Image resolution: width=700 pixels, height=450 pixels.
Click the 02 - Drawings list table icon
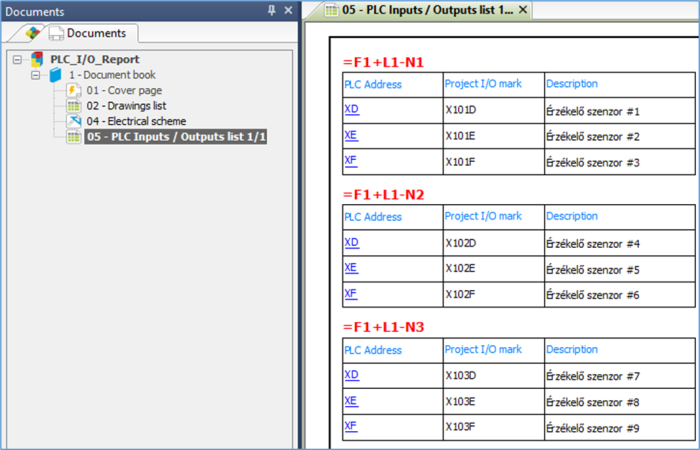[74, 106]
